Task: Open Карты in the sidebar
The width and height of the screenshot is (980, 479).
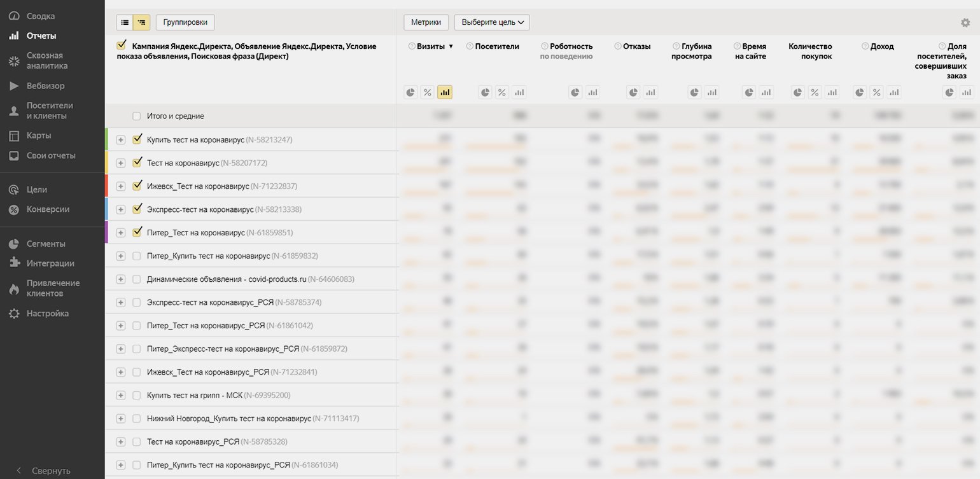Action: click(39, 135)
